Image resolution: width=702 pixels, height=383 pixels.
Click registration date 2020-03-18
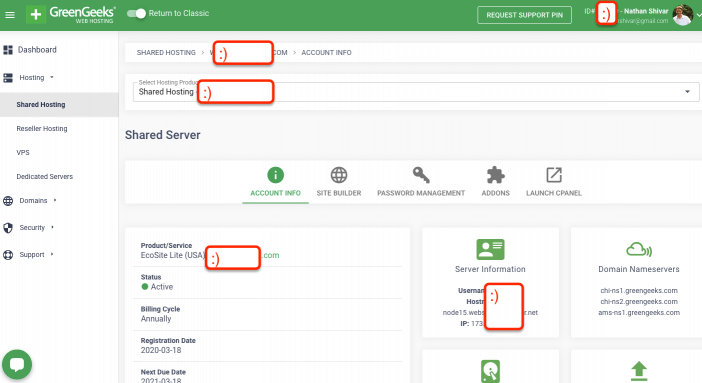(x=161, y=350)
